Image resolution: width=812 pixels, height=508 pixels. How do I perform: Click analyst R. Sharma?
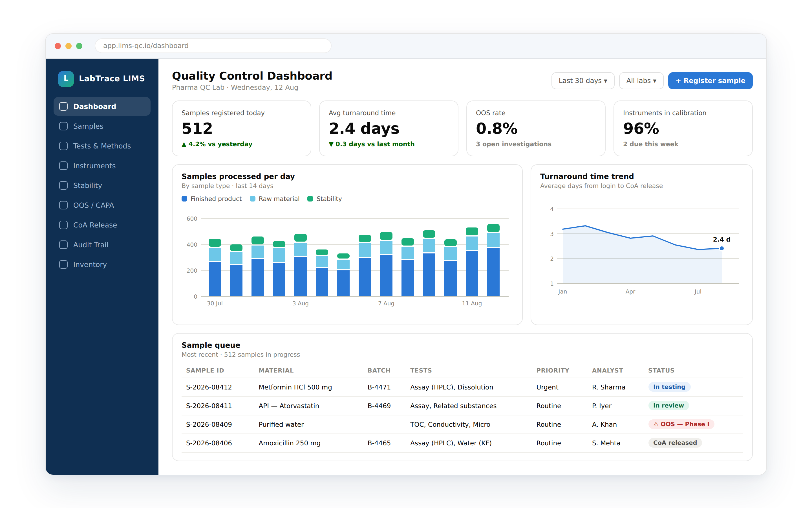pos(609,387)
